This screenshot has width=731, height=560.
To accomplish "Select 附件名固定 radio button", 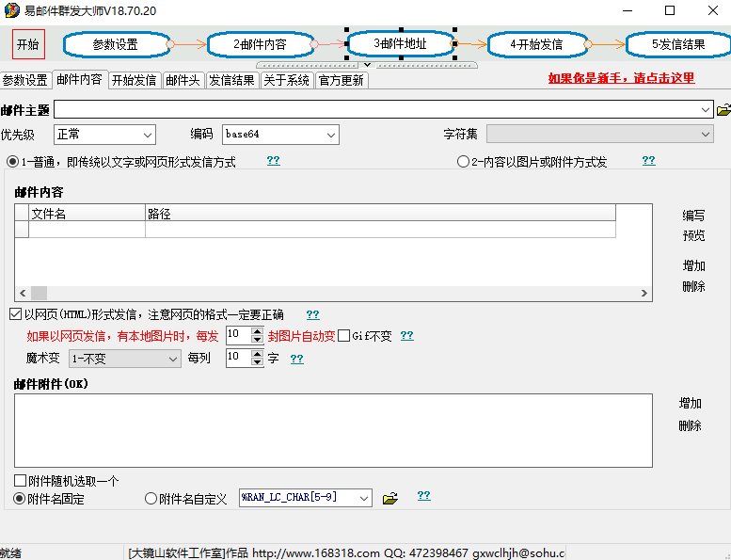I will point(19,499).
